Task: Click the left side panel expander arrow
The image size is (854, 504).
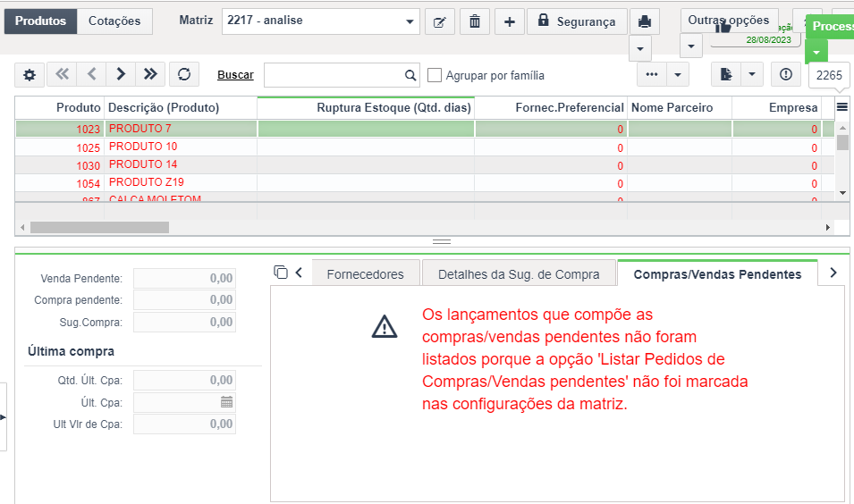Action: click(3, 417)
